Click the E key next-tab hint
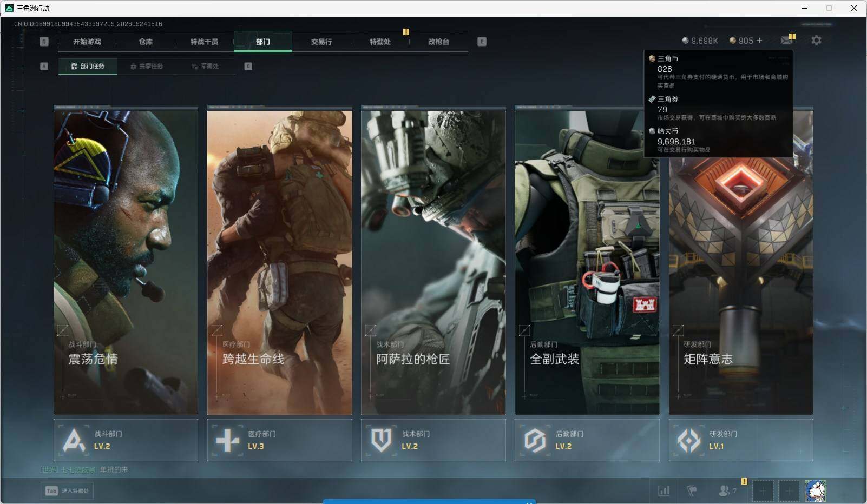The height and width of the screenshot is (504, 867). [482, 42]
